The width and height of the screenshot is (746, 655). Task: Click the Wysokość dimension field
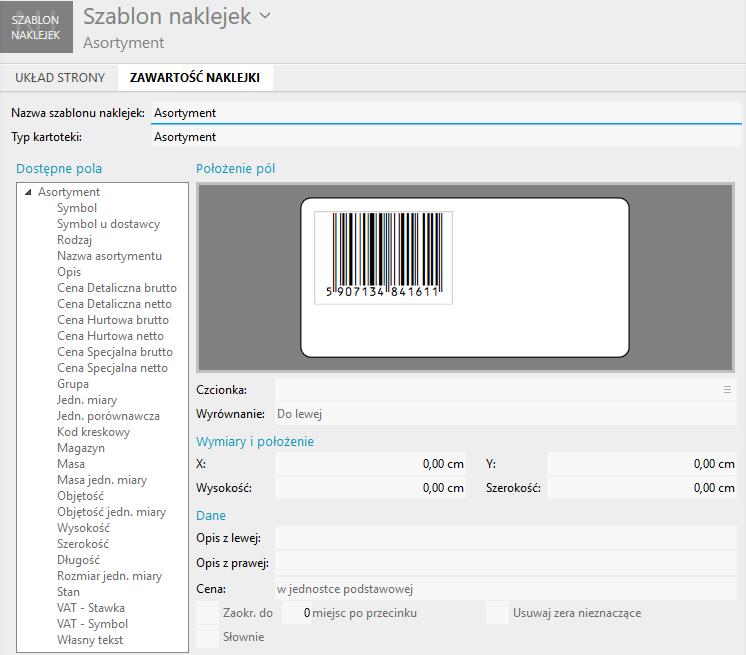[371, 488]
